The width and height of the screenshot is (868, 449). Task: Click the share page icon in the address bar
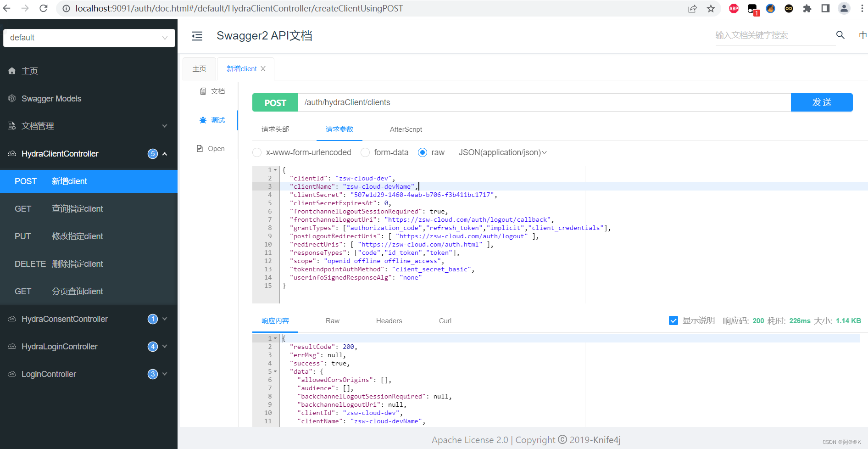tap(692, 9)
